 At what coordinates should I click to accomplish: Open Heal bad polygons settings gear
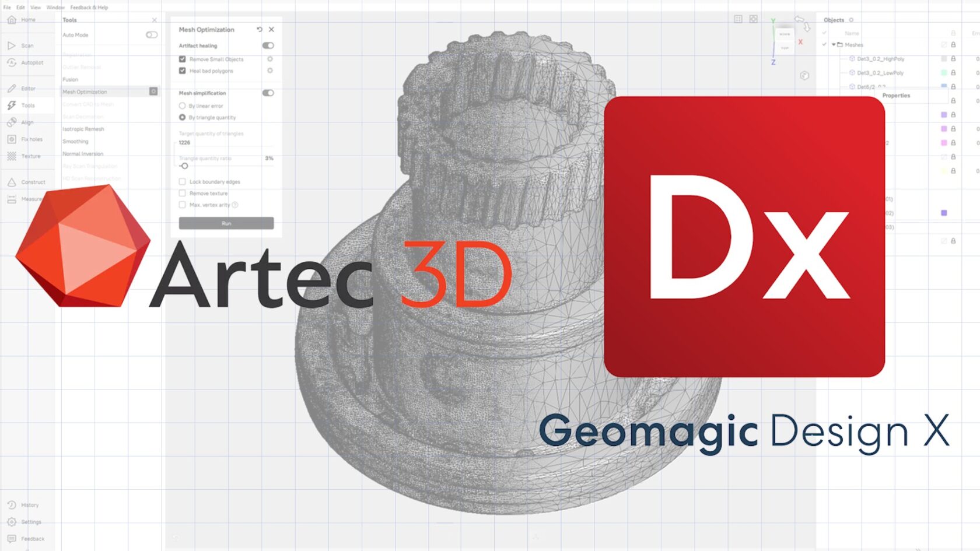point(270,71)
